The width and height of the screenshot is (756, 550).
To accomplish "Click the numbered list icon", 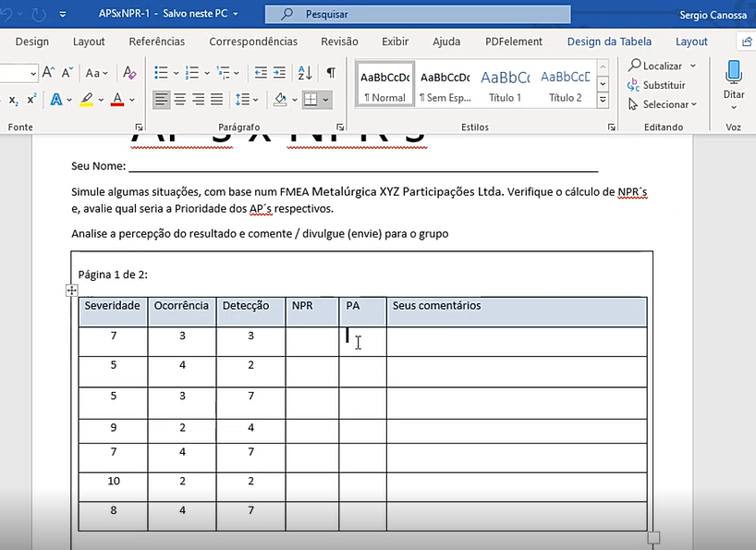I will (x=190, y=73).
